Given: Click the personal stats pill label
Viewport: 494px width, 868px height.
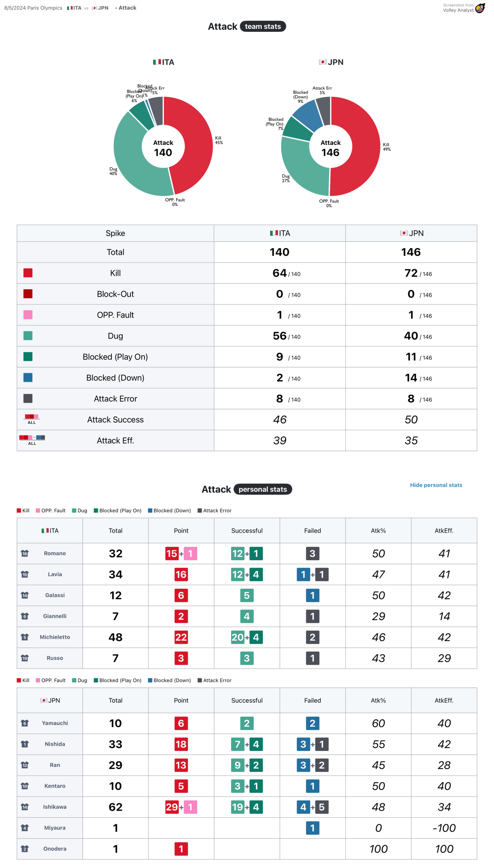Looking at the screenshot, I should pos(263,489).
